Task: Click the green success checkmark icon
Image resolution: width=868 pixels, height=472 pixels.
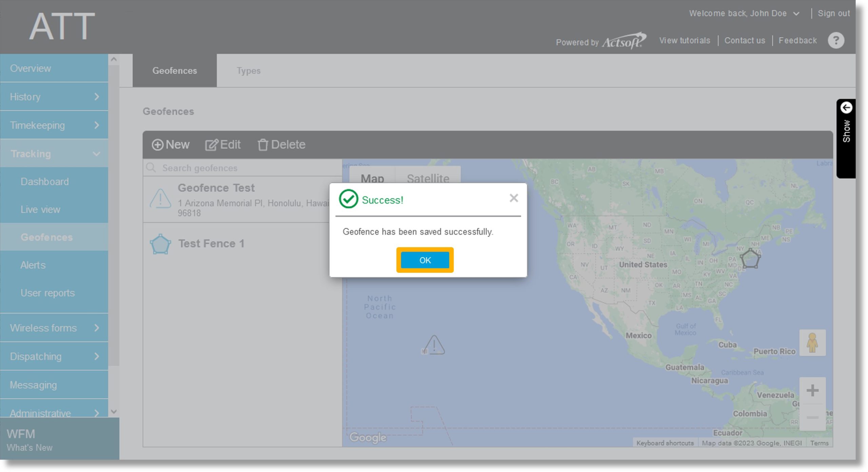Action: tap(348, 199)
